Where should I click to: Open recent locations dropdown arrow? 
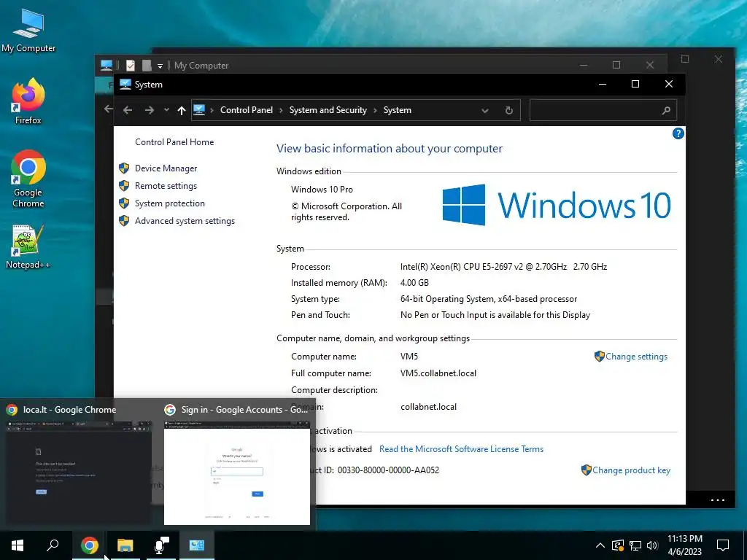point(166,110)
